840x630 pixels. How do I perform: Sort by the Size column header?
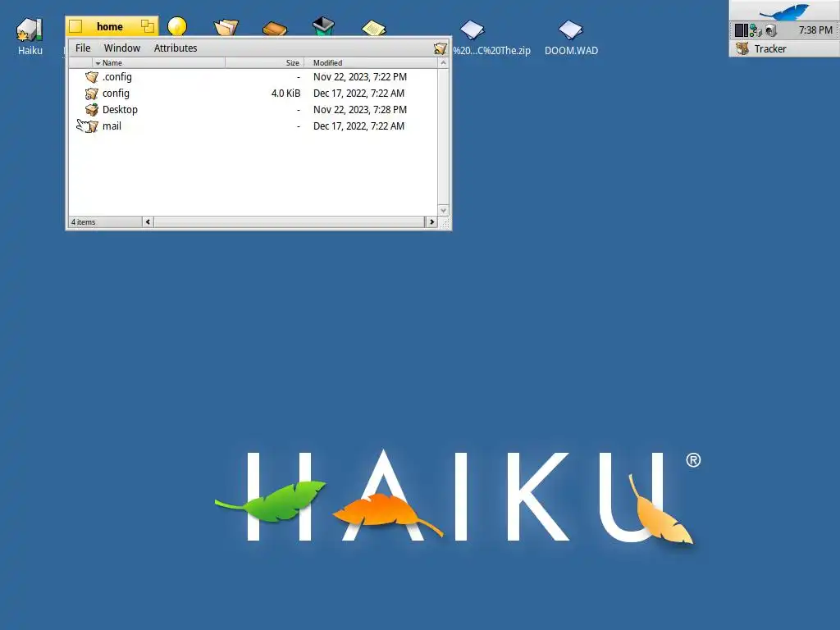click(265, 62)
